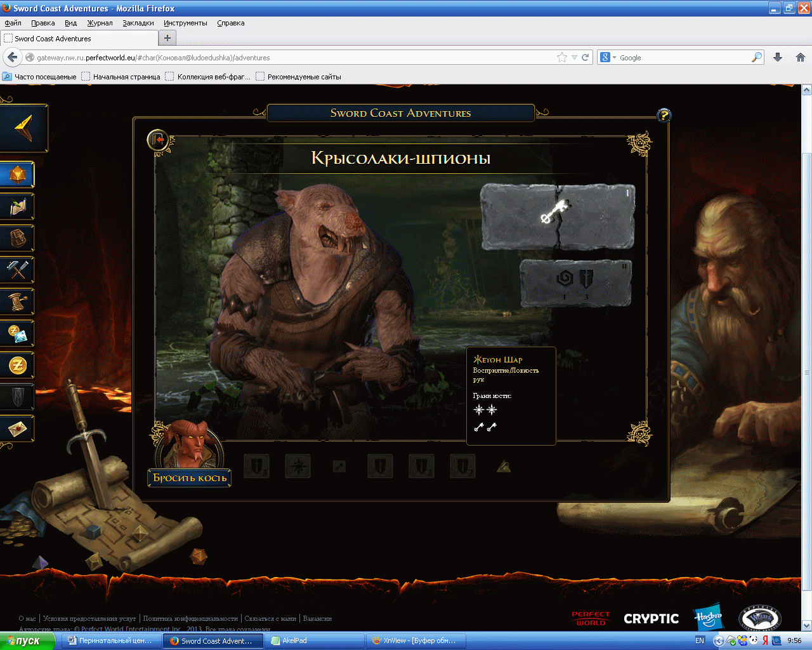812x650 pixels.
Task: Open the Firefox downloads arrow icon
Action: point(778,57)
